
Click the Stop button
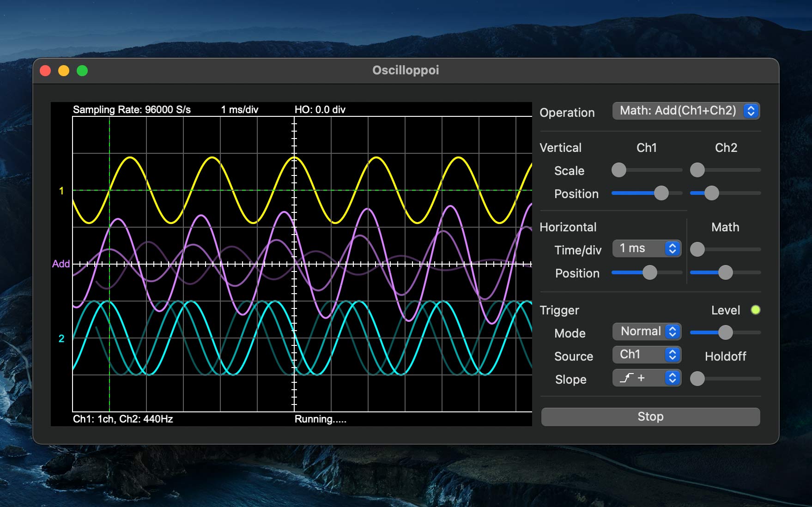650,416
